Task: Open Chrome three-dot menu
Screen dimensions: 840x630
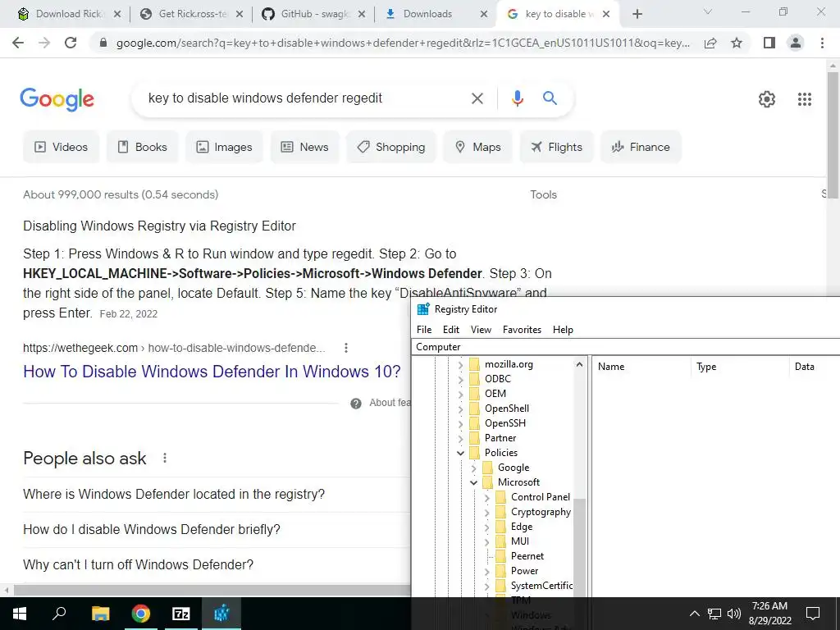Action: (x=822, y=43)
